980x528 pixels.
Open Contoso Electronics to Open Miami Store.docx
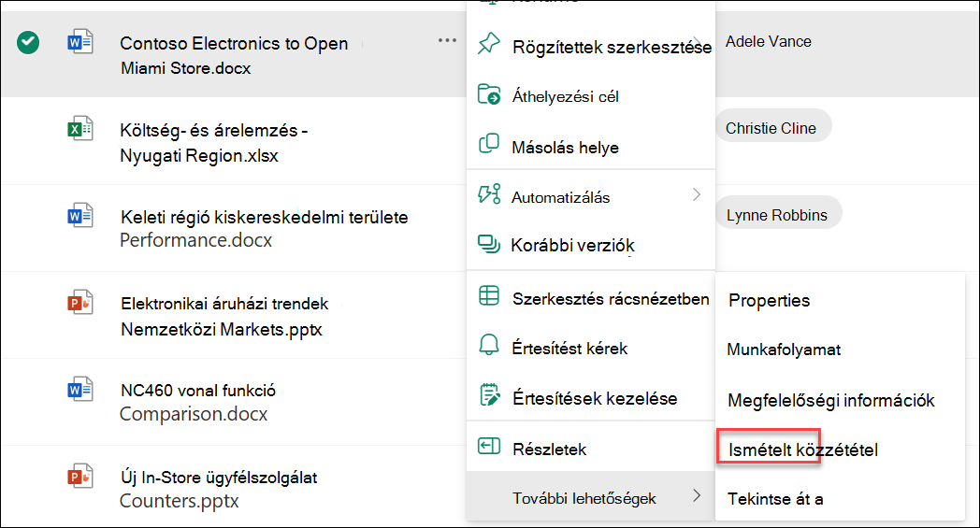(234, 55)
